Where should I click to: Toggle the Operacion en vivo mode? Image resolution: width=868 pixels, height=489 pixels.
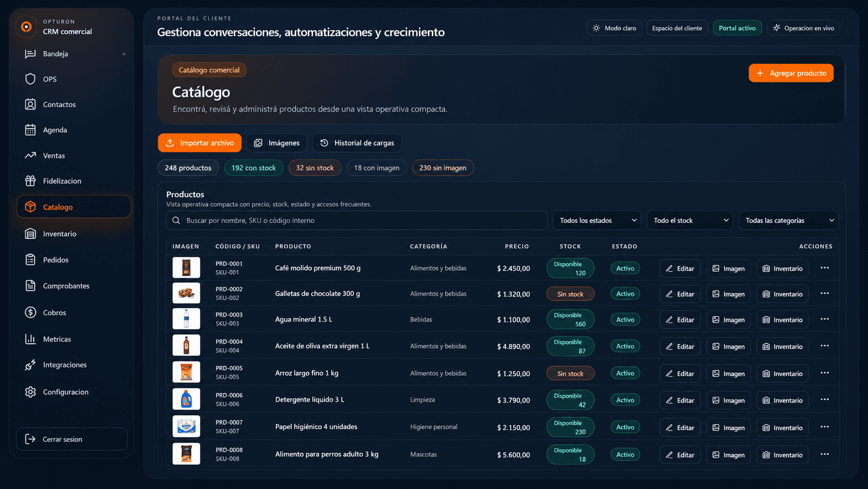(803, 28)
